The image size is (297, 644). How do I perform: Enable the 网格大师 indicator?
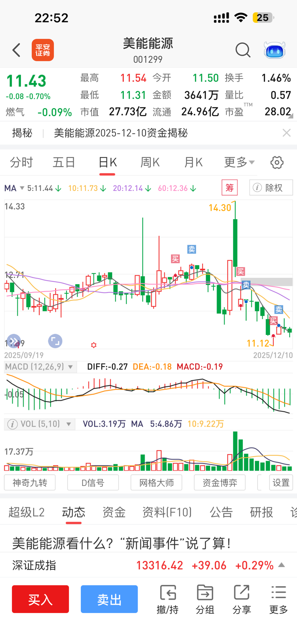click(156, 483)
